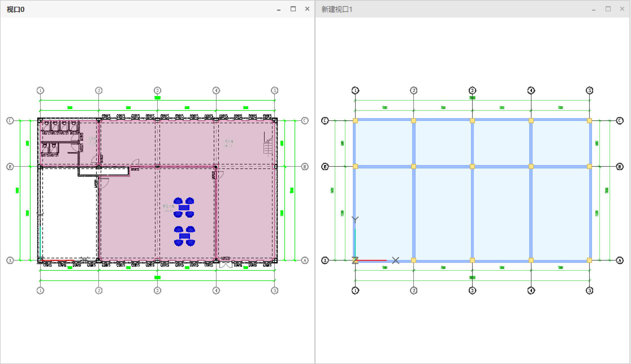Screen dimensions: 631x364
Task: Minimize the 视口0 viewport window
Action: pyautogui.click(x=279, y=9)
